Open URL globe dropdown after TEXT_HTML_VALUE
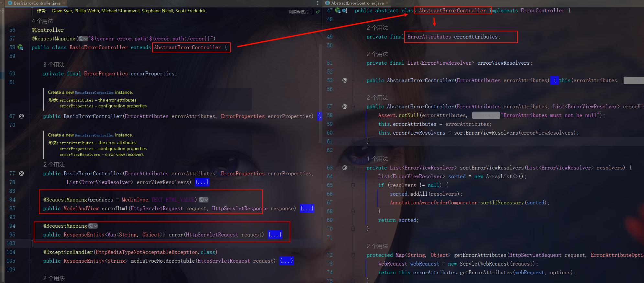Image resolution: width=644 pixels, height=283 pixels. [204, 200]
